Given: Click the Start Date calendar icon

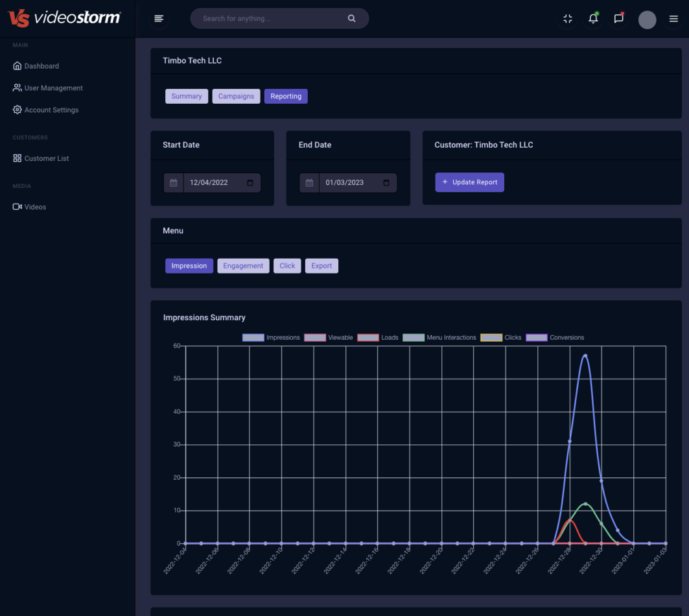Looking at the screenshot, I should point(173,182).
